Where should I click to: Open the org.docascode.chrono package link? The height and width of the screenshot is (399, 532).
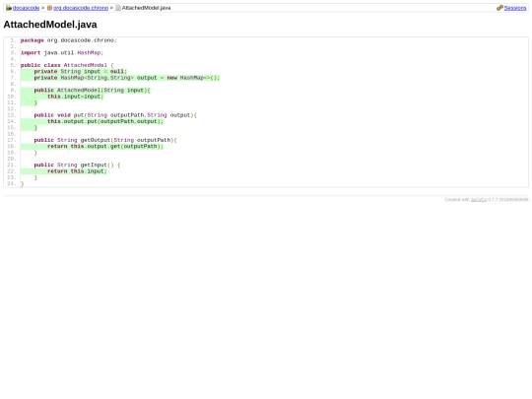tap(81, 8)
